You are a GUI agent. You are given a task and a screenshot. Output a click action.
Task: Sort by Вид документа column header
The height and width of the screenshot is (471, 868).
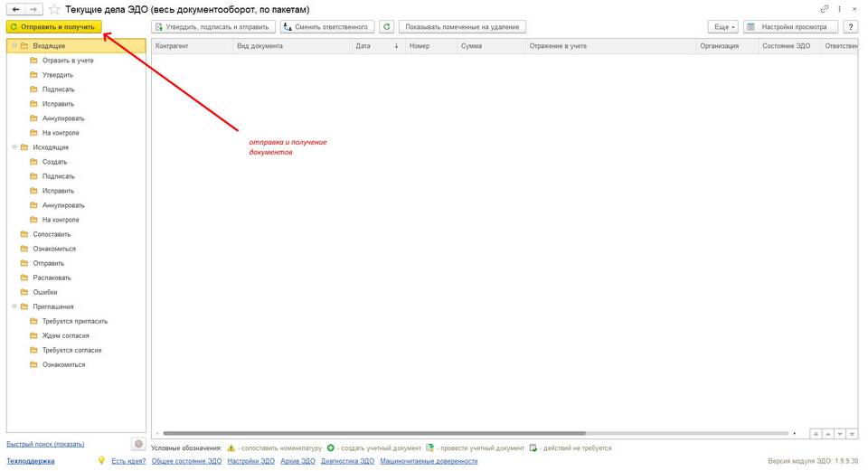(292, 46)
